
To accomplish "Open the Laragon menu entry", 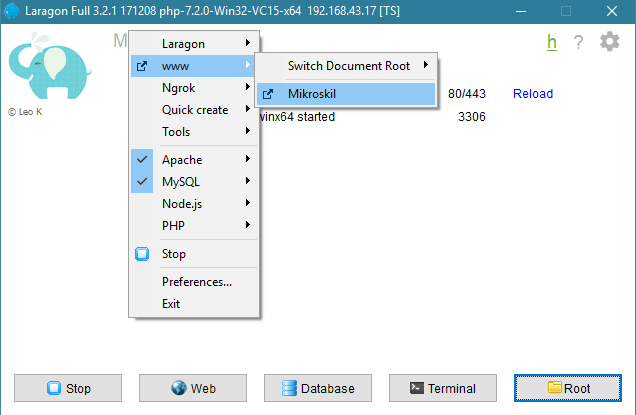I will point(194,44).
